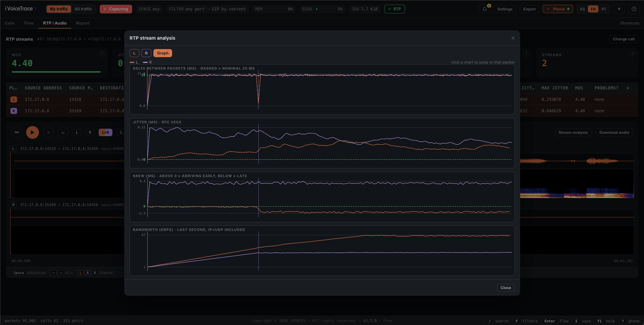
Task: Switch language to PT
Action: pyautogui.click(x=604, y=9)
